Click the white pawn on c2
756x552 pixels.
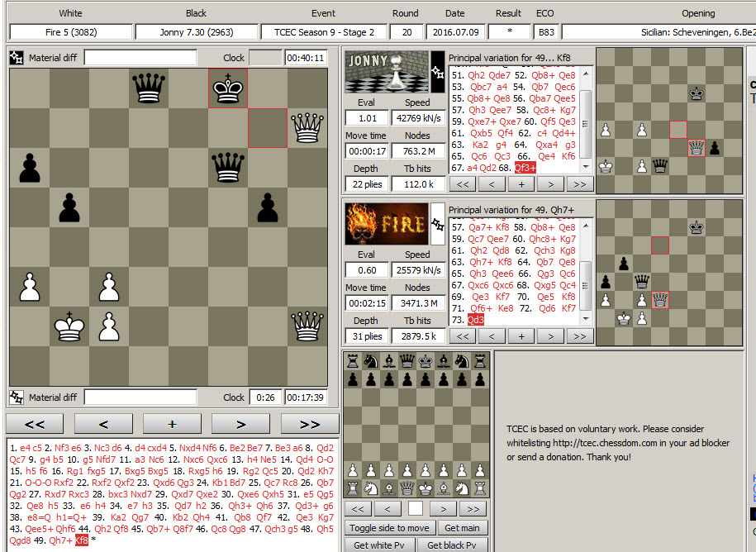tap(109, 326)
